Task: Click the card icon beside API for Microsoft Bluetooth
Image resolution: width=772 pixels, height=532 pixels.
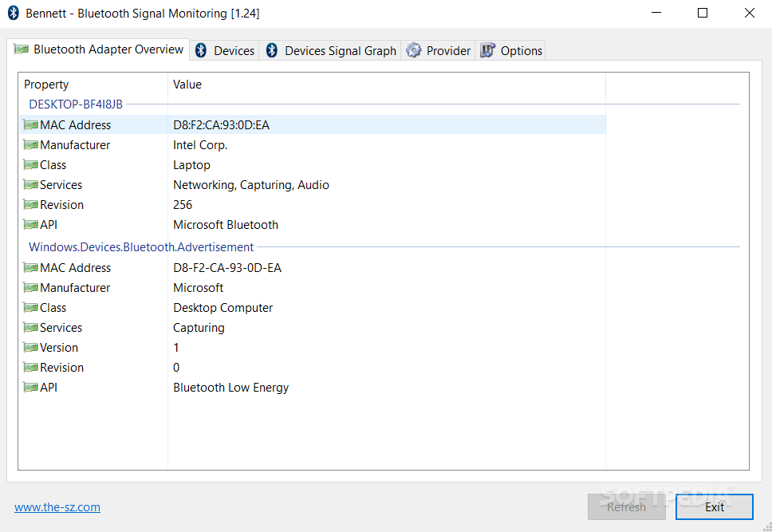Action: [31, 225]
